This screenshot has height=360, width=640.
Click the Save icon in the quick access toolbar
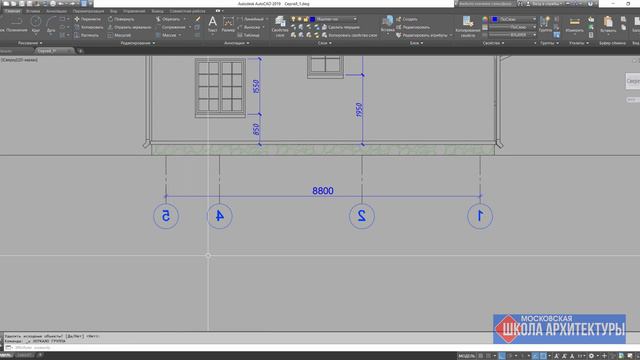click(22, 4)
